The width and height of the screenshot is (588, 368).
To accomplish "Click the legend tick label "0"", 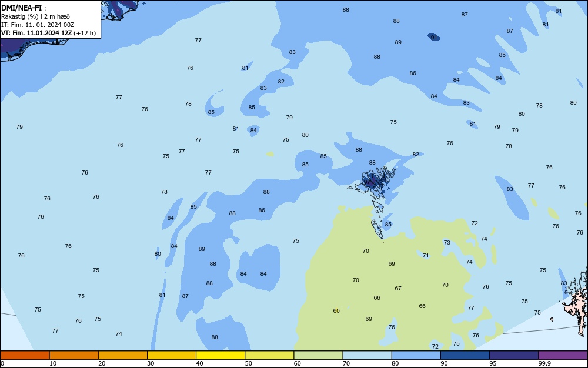I will [2, 363].
